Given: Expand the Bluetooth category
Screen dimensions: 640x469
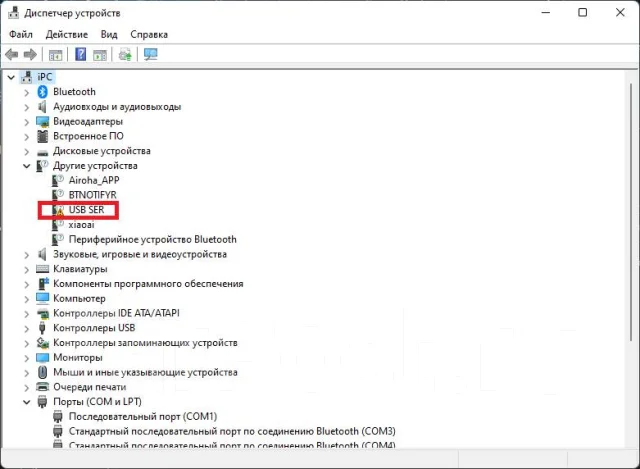Looking at the screenshot, I should click(x=27, y=93).
